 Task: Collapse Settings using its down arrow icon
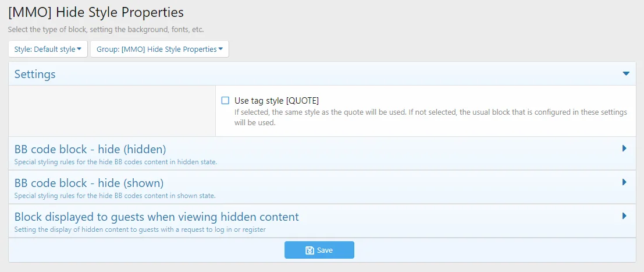coord(626,74)
